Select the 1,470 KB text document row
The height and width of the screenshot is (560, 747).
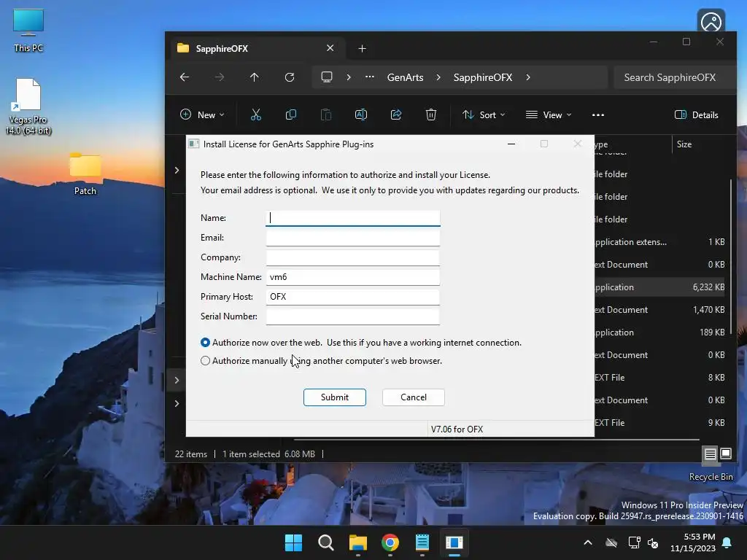(659, 309)
